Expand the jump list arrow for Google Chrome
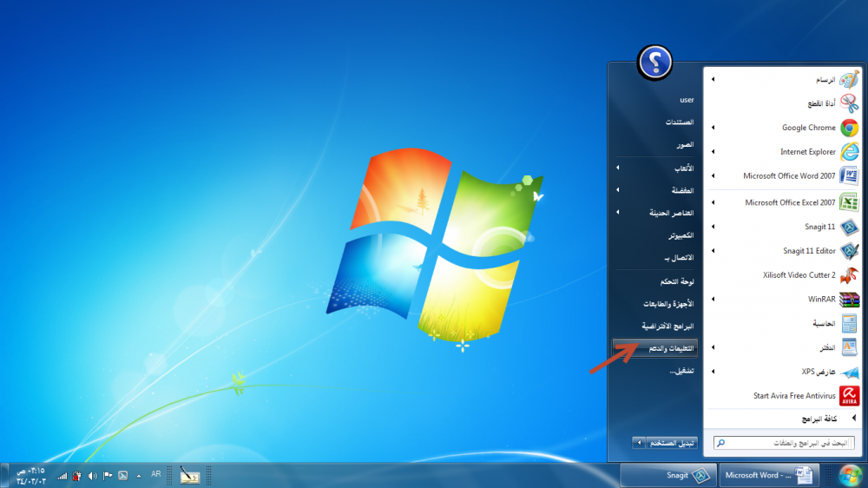The width and height of the screenshot is (868, 488). pos(713,128)
